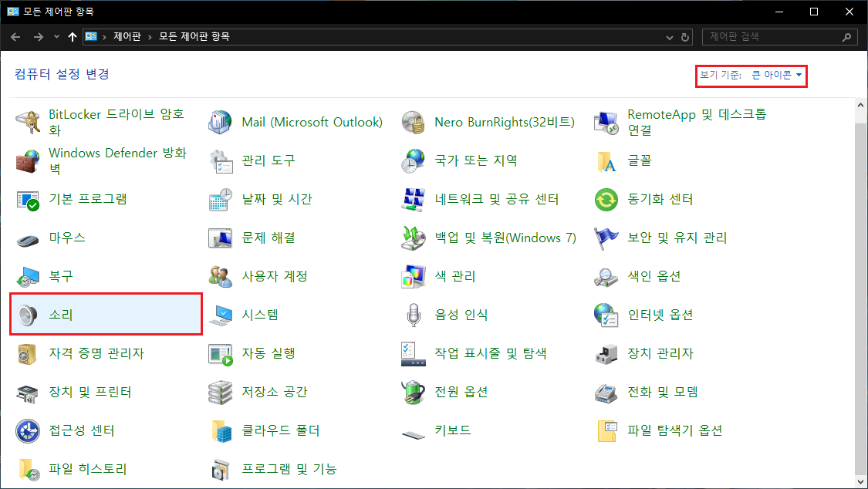
Task: Open the 보기 기준 큰 아이콘 dropdown
Action: point(777,75)
